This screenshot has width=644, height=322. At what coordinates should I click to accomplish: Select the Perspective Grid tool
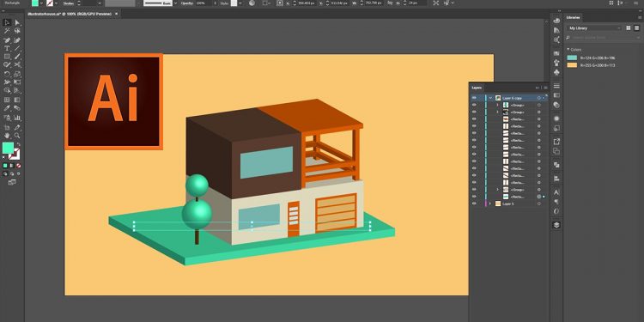(x=17, y=90)
